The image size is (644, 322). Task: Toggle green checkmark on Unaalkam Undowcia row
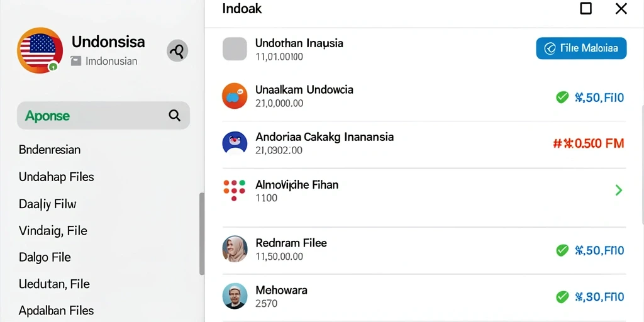pos(562,97)
